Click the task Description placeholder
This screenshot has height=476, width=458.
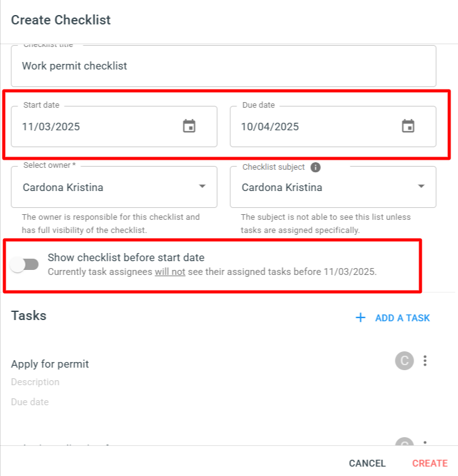(35, 382)
